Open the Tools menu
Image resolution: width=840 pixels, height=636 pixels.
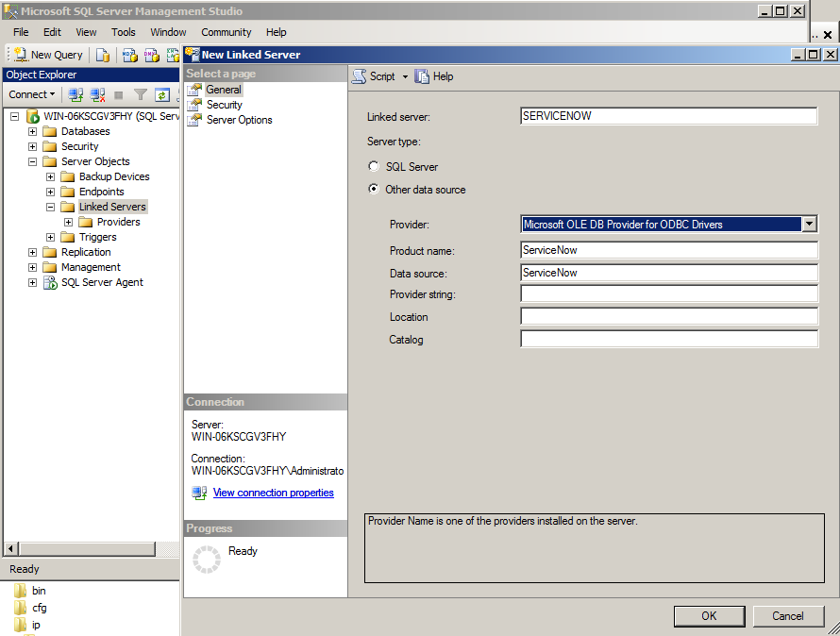(124, 32)
